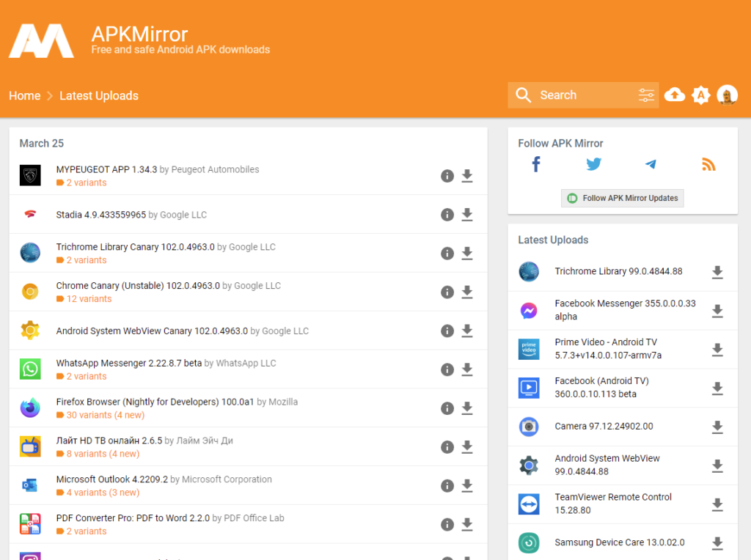Click into the Search field
751x560 pixels.
pyautogui.click(x=583, y=95)
